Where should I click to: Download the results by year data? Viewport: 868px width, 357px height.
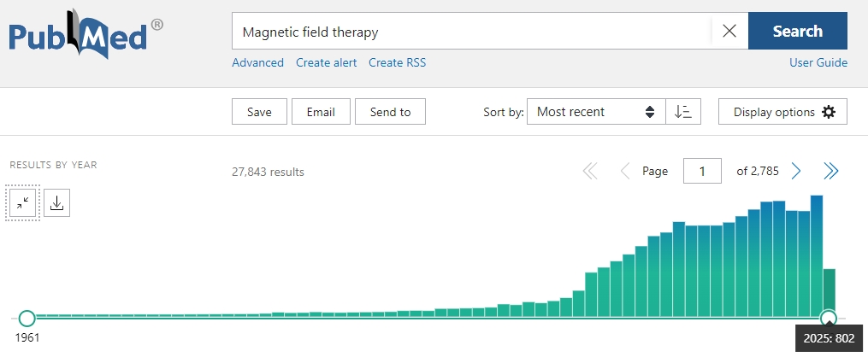[56, 202]
